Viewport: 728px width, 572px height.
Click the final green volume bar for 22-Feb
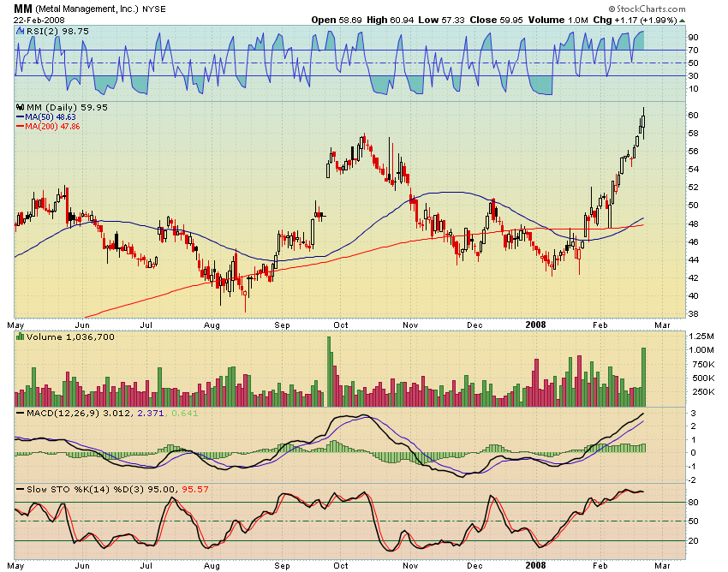(643, 377)
